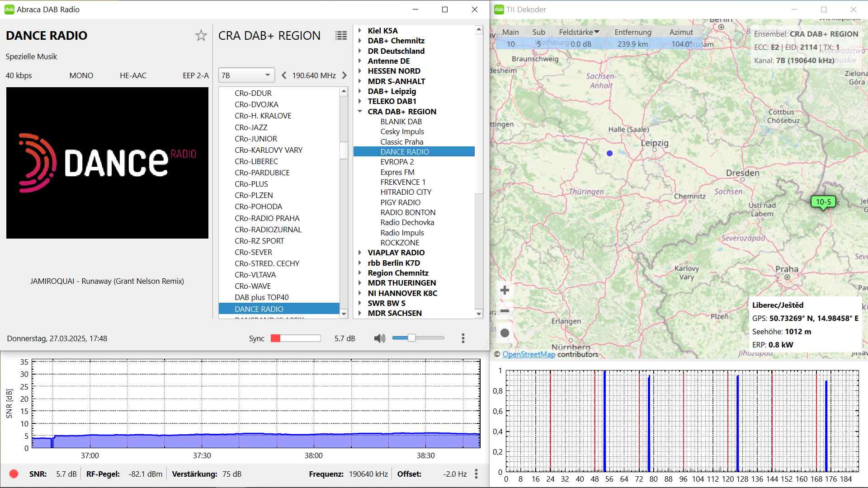Toggle the ensemble list view icon
The height and width of the screenshot is (488, 868).
point(341,36)
